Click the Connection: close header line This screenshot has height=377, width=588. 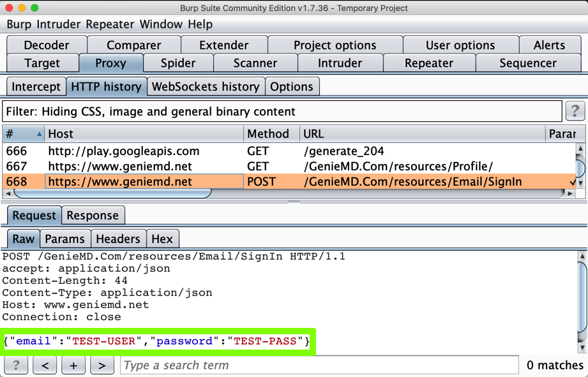click(61, 316)
